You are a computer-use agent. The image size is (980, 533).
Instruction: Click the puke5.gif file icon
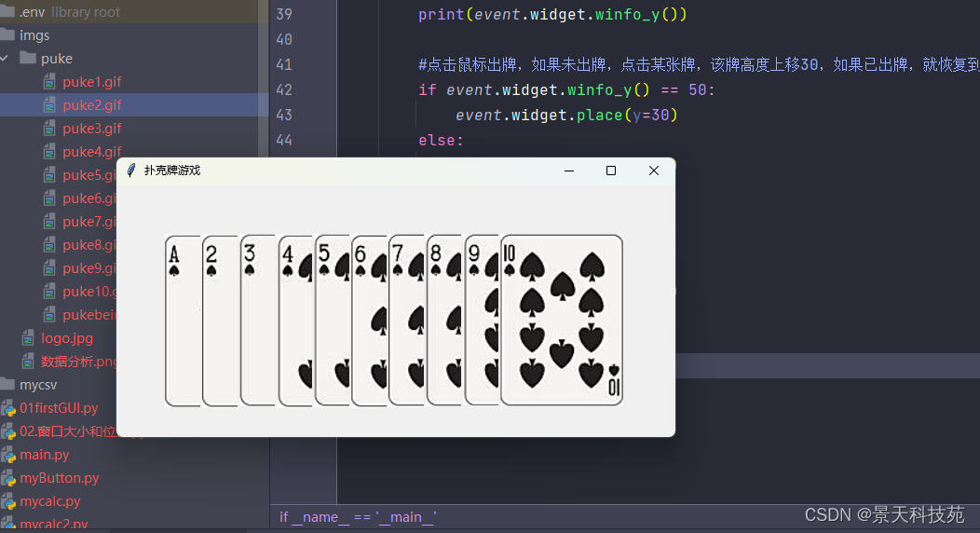(x=49, y=175)
